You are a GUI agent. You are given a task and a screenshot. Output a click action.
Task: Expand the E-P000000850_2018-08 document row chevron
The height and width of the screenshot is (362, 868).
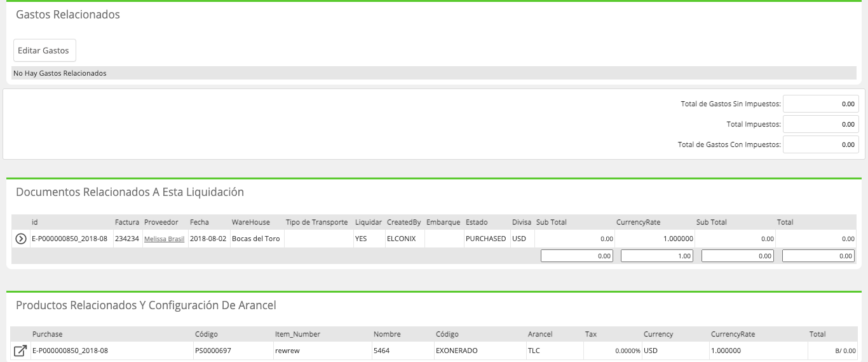[x=20, y=239]
